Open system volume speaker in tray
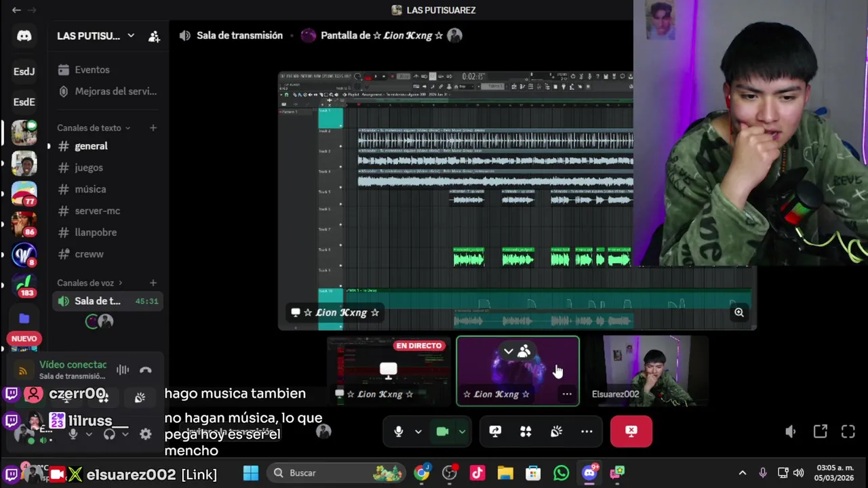Image resolution: width=868 pixels, height=488 pixels. pyautogui.click(x=799, y=473)
